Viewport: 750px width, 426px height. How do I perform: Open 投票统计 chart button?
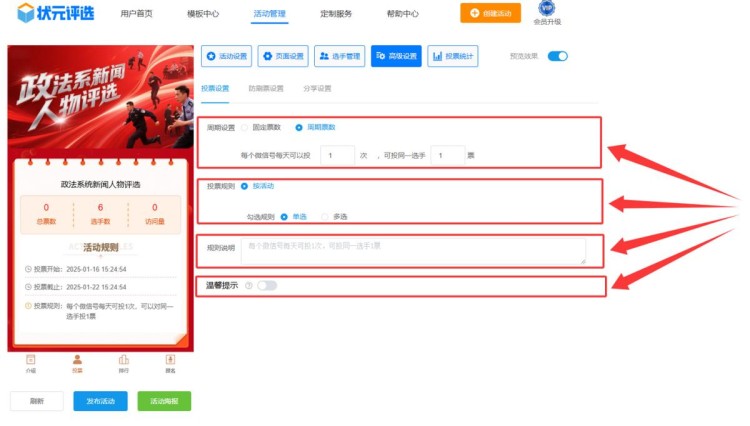452,56
